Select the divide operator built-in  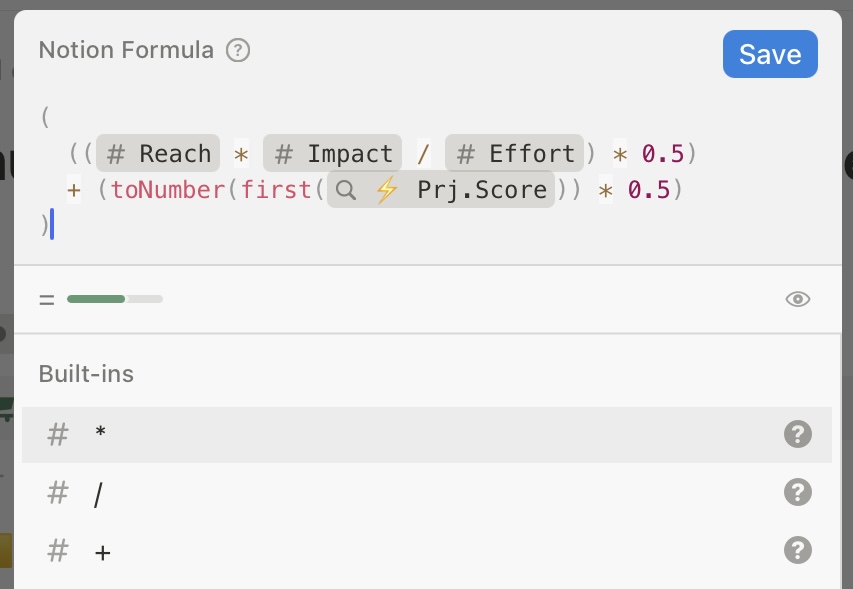pyautogui.click(x=98, y=493)
